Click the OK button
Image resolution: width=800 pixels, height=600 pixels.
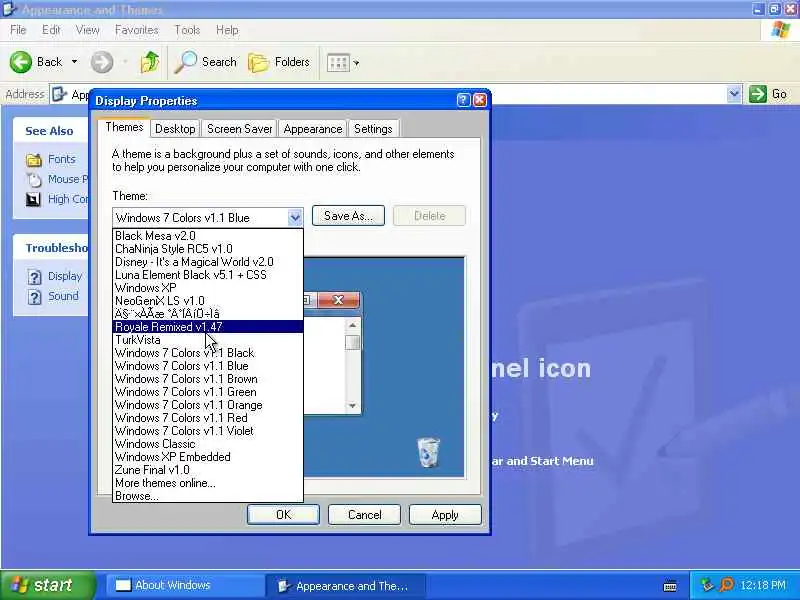tap(283, 515)
